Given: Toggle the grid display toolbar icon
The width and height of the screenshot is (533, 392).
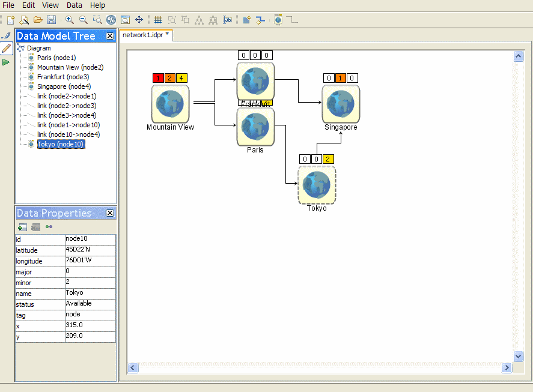Looking at the screenshot, I should (158, 20).
